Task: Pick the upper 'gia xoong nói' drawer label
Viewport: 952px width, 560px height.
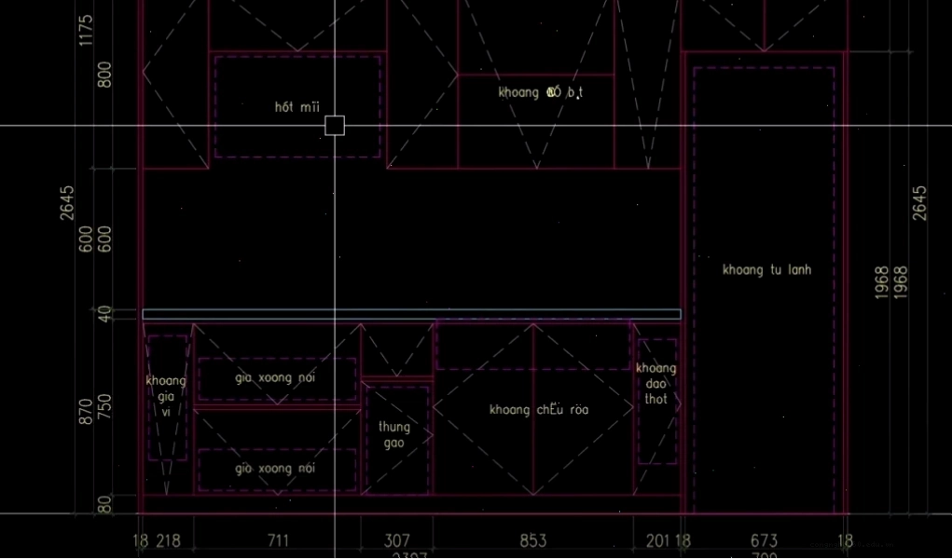Action: pyautogui.click(x=275, y=378)
